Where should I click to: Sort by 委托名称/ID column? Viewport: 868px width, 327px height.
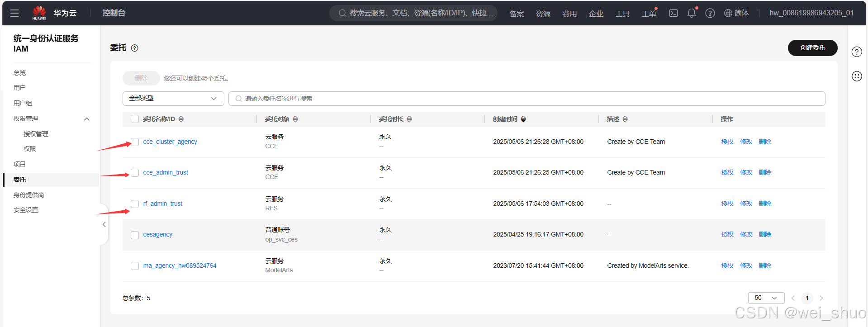coord(181,119)
